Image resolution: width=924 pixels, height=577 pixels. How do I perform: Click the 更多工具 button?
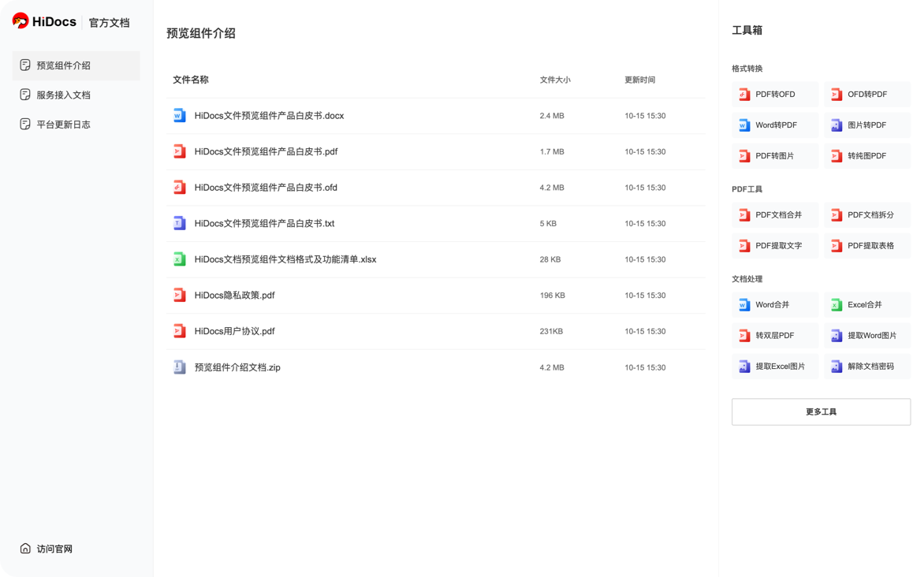pos(821,411)
